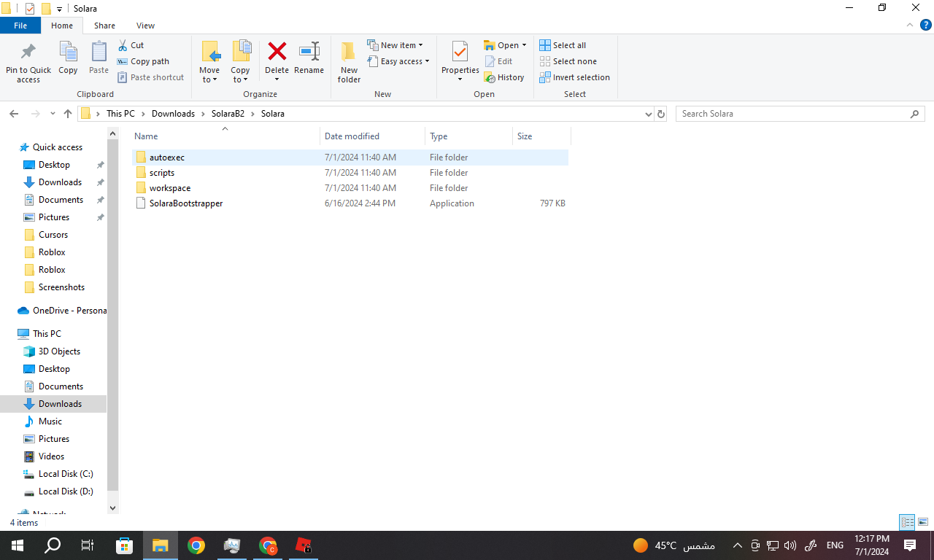The width and height of the screenshot is (934, 560).
Task: Open Task View on the taskbar
Action: tap(88, 545)
